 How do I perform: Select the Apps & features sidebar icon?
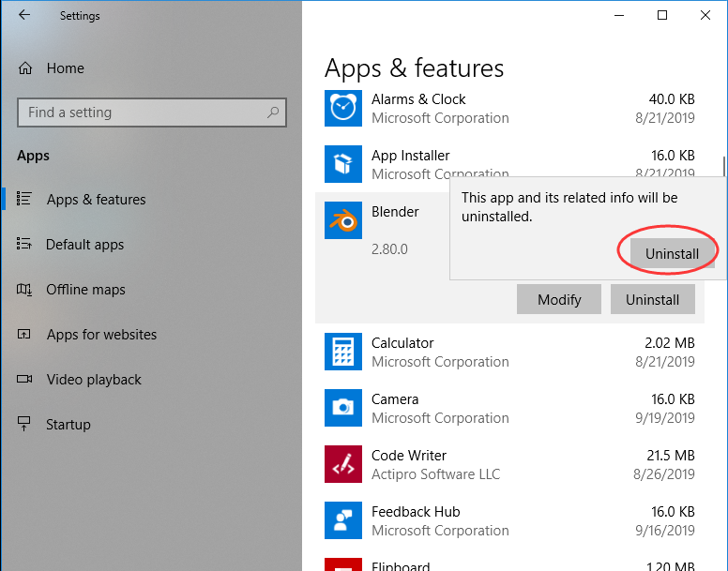23,199
